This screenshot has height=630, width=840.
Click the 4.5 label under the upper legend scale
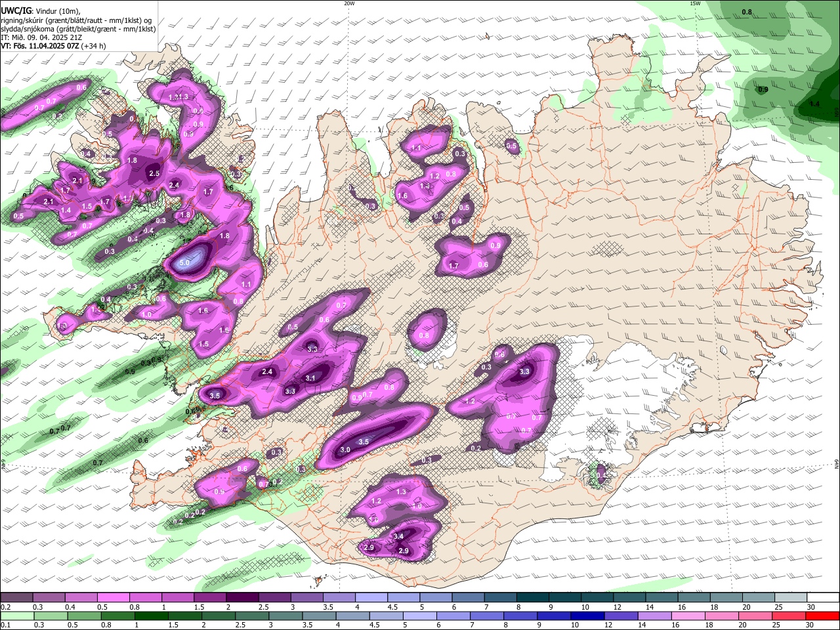[x=392, y=607]
